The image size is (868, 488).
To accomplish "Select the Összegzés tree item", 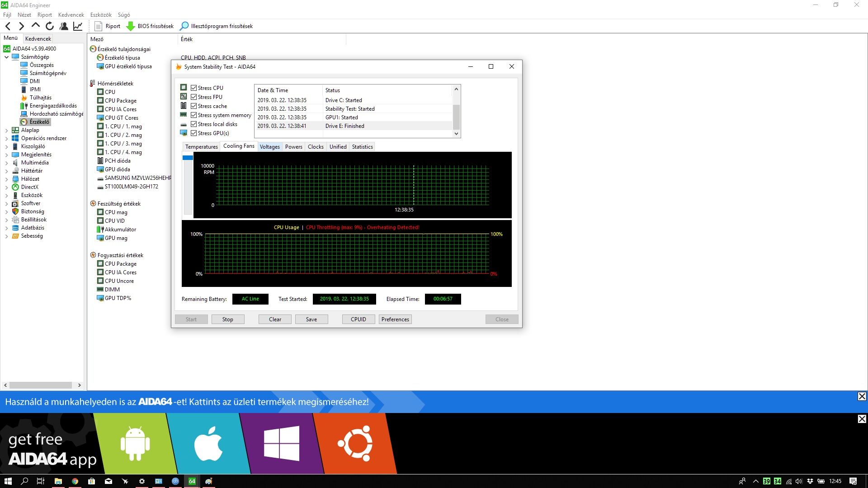I will click(x=37, y=65).
